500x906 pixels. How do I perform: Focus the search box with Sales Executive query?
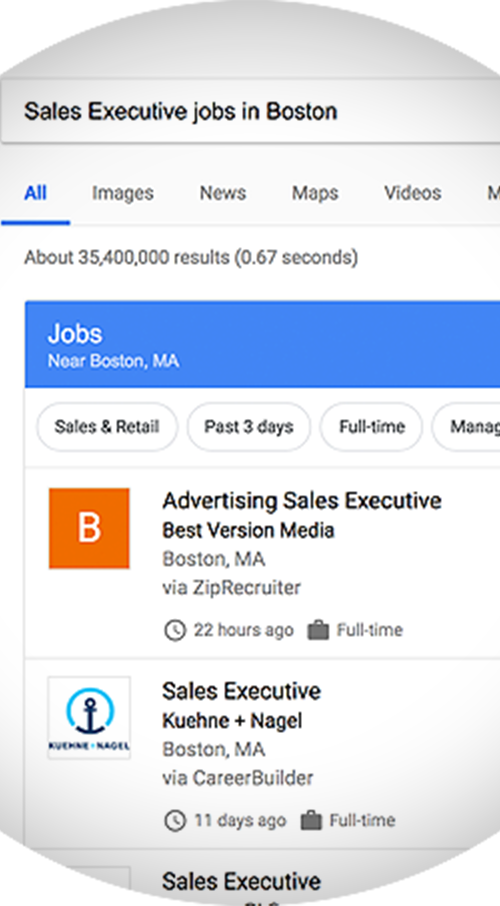tap(251, 111)
